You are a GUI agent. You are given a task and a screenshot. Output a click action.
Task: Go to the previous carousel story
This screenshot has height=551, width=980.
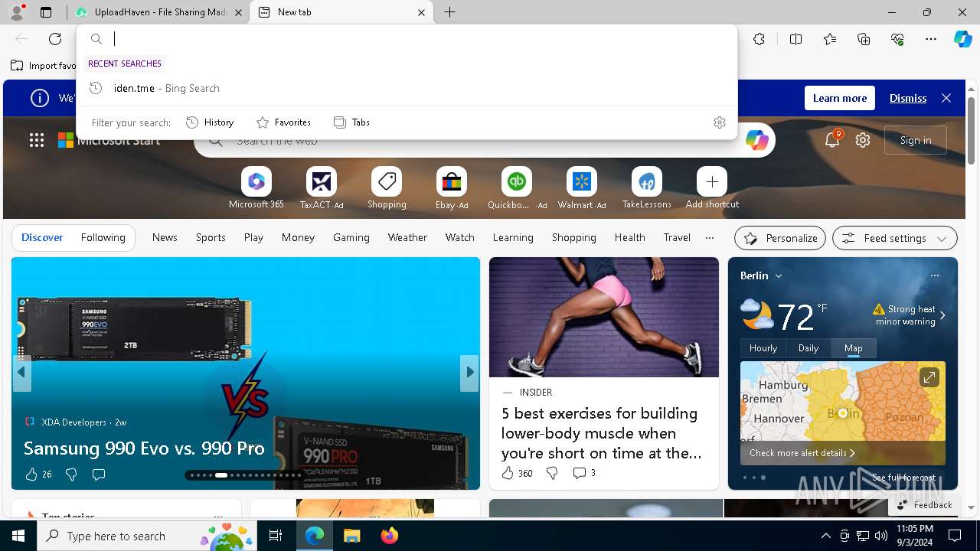coord(21,372)
